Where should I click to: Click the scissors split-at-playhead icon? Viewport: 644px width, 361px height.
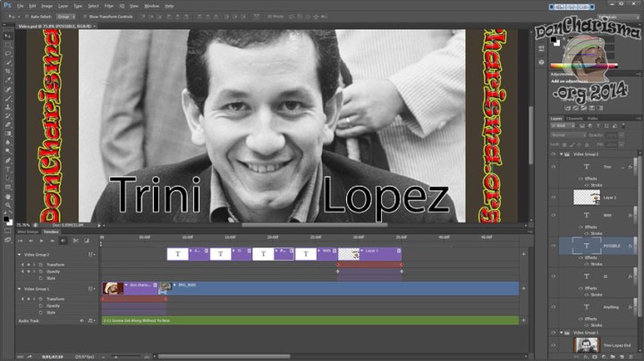[x=75, y=239]
